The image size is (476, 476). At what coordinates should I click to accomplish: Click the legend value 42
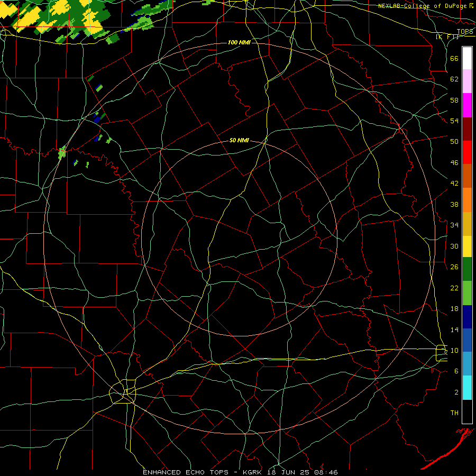pos(454,184)
